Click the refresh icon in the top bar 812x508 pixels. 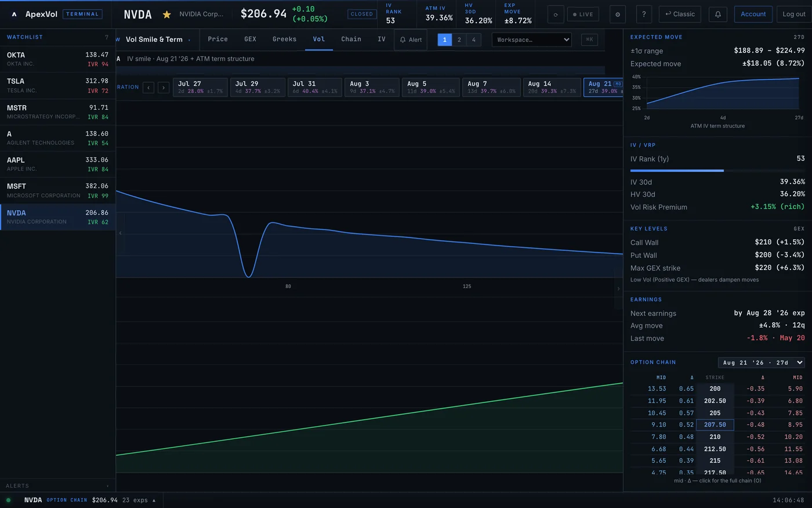tap(556, 15)
